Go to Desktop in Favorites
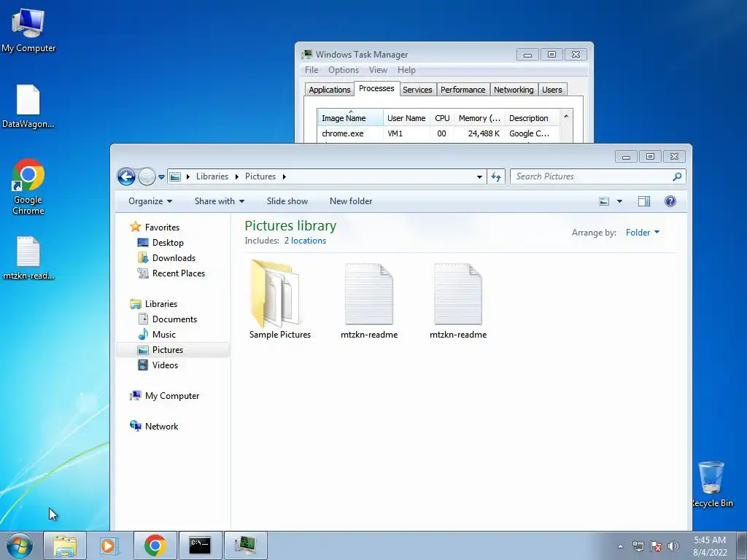 pyautogui.click(x=168, y=242)
